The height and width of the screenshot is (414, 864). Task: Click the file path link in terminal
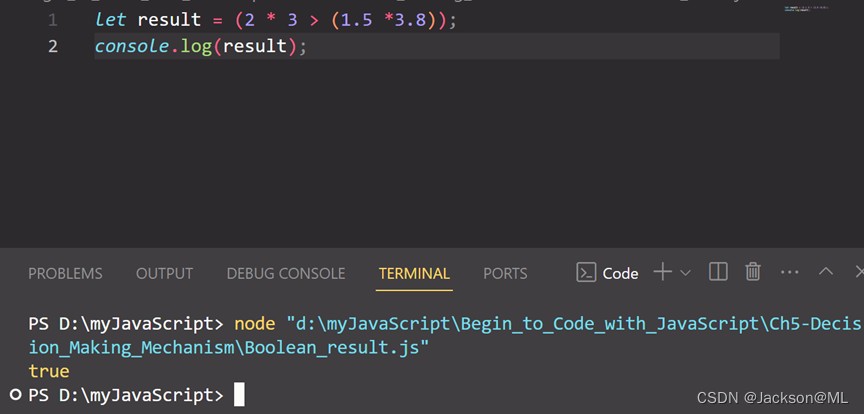[x=500, y=324]
